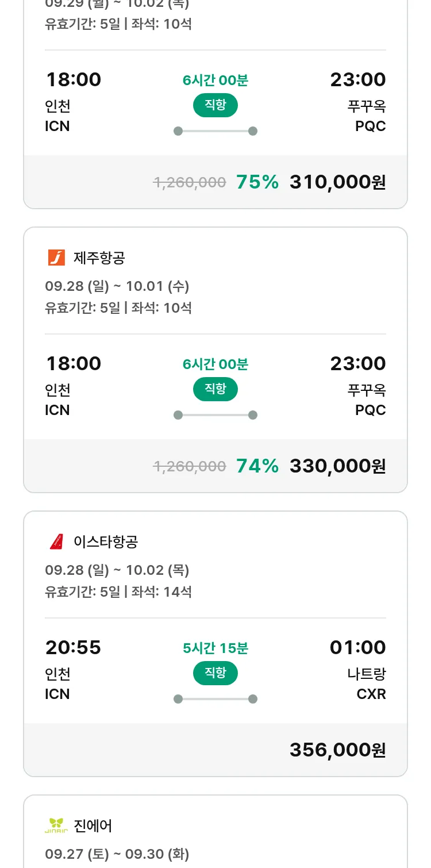
Task: Click the Jeju Air orange logo icon
Action: click(56, 258)
